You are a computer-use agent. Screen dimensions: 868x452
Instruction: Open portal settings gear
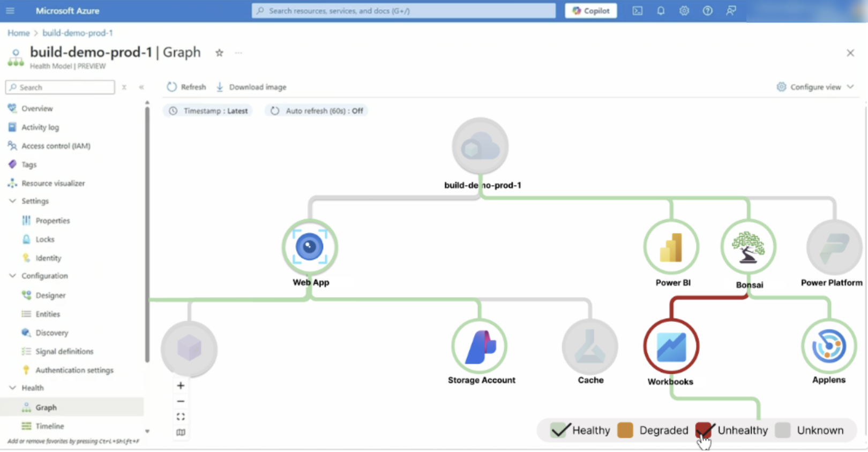(684, 11)
